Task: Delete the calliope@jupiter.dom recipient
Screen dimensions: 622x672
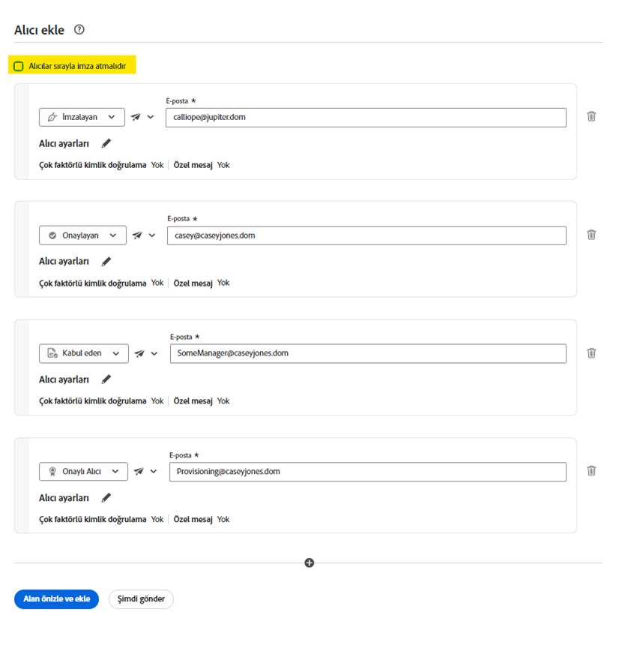Action: [591, 116]
